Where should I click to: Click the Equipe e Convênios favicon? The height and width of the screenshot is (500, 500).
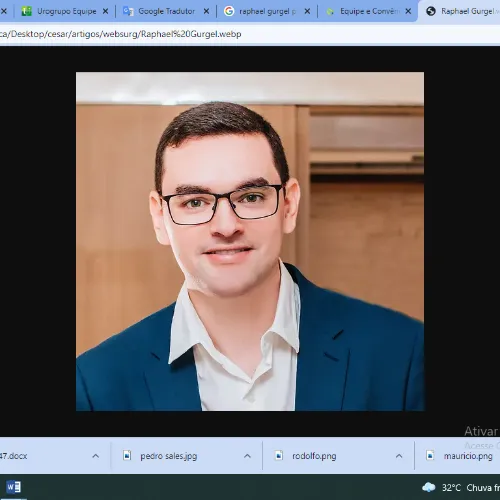(330, 12)
